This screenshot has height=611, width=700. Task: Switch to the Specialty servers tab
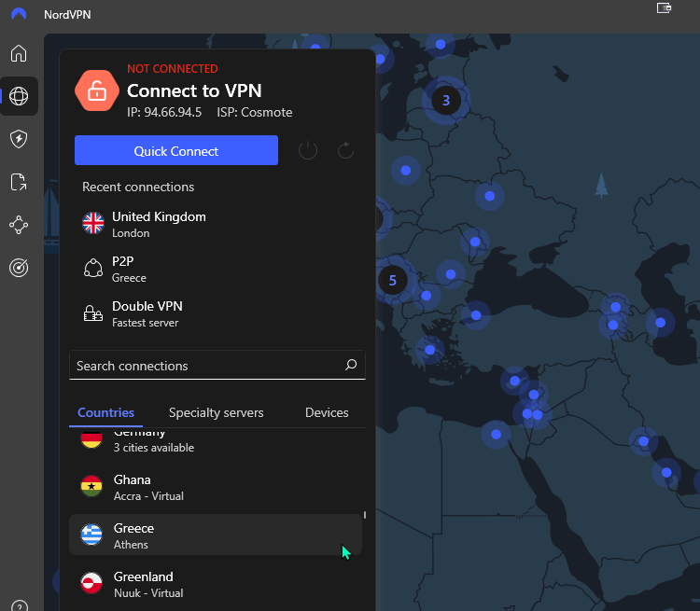(x=217, y=412)
